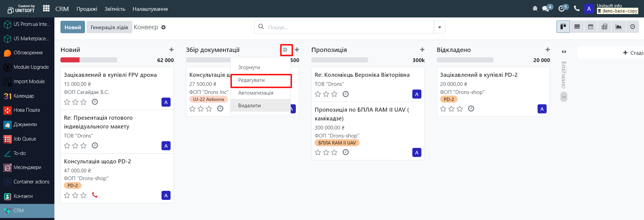Open the conversations messages icon

click(x=546, y=9)
